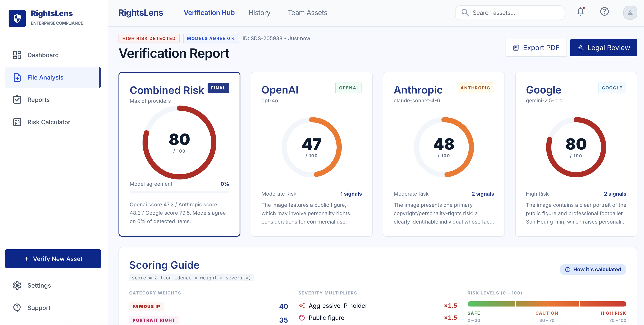Select File Analysis in the sidebar
The width and height of the screenshot is (644, 325).
[x=53, y=77]
